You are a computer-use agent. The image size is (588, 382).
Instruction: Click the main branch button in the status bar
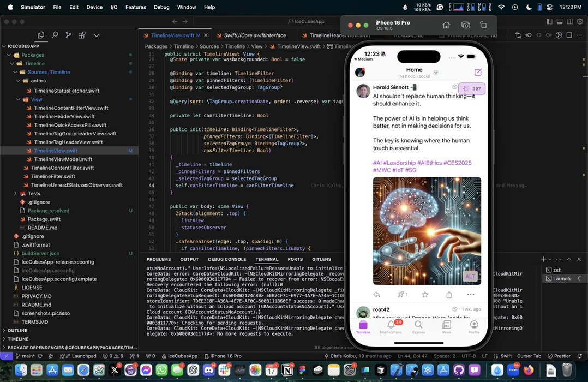tap(25, 356)
